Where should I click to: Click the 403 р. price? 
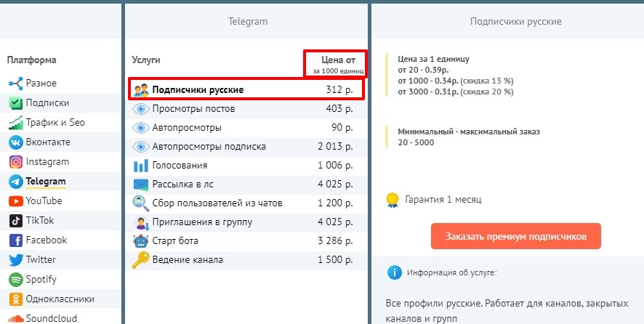[339, 109]
